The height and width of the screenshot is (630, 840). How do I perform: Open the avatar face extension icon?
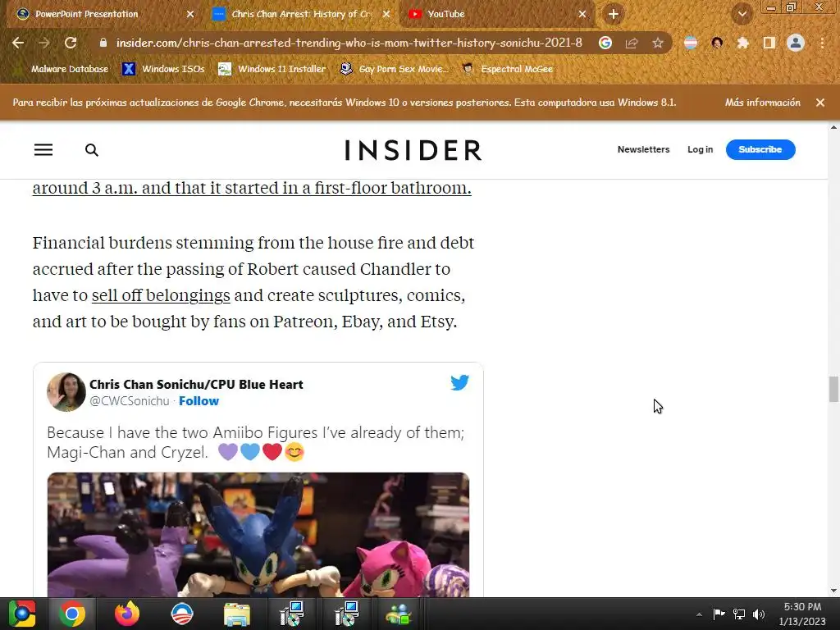point(717,43)
